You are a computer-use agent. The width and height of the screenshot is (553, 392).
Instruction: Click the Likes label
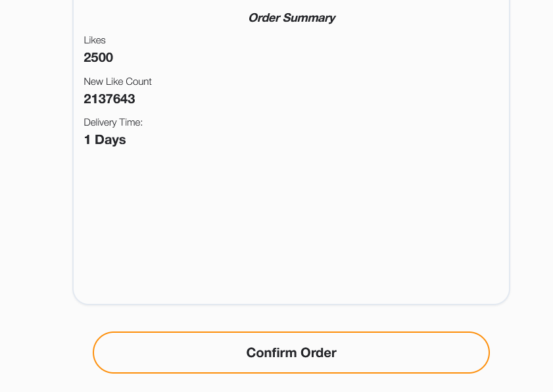pos(95,40)
